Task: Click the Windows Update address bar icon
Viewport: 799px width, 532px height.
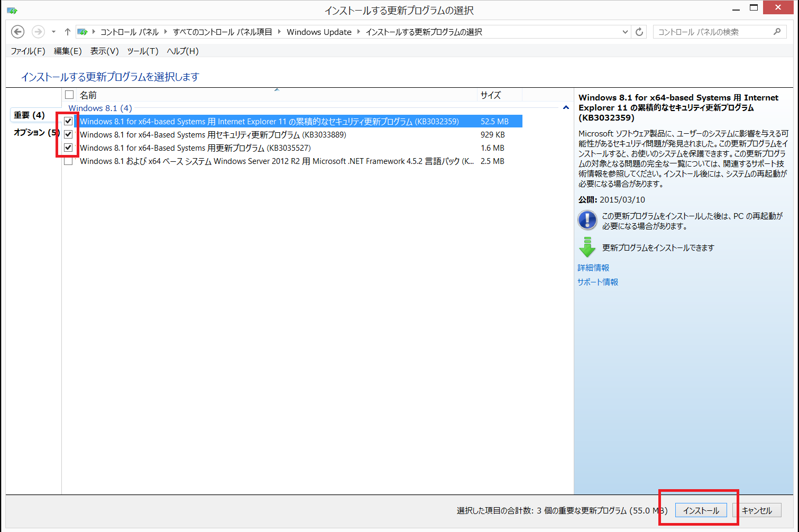Action: coord(82,32)
